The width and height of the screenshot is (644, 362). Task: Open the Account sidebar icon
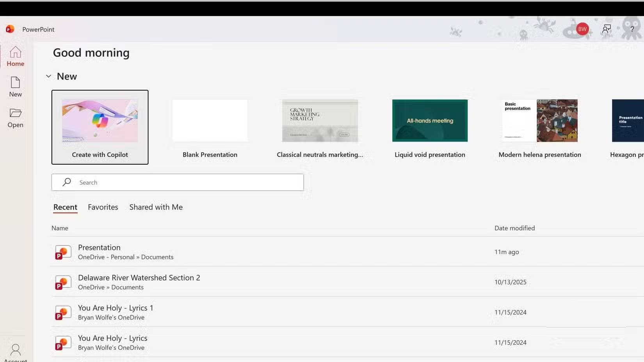click(16, 350)
